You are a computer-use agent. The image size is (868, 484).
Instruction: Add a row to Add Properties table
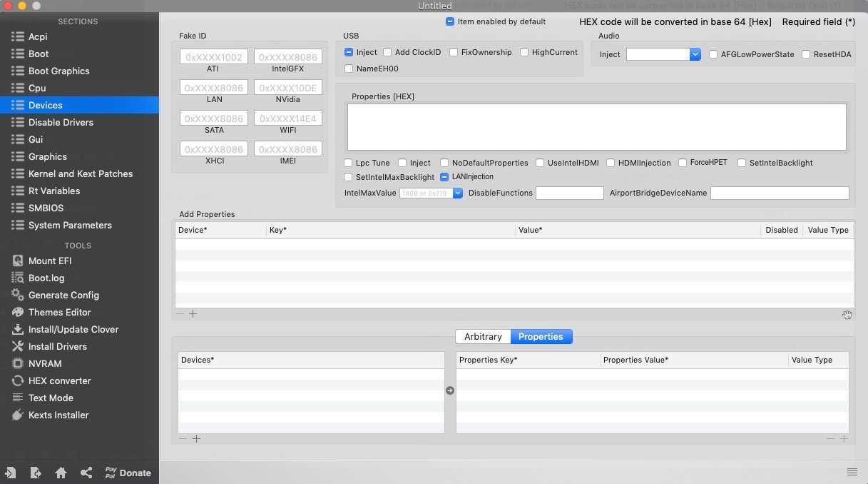193,313
